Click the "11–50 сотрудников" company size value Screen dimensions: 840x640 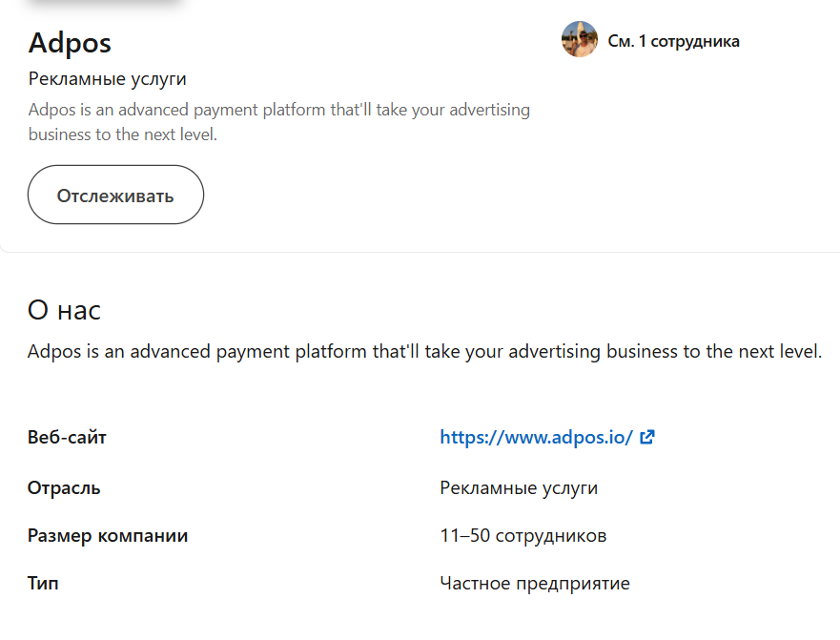522,536
